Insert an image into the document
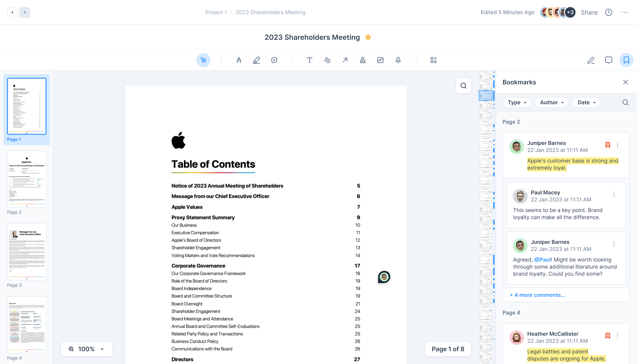 pos(380,60)
